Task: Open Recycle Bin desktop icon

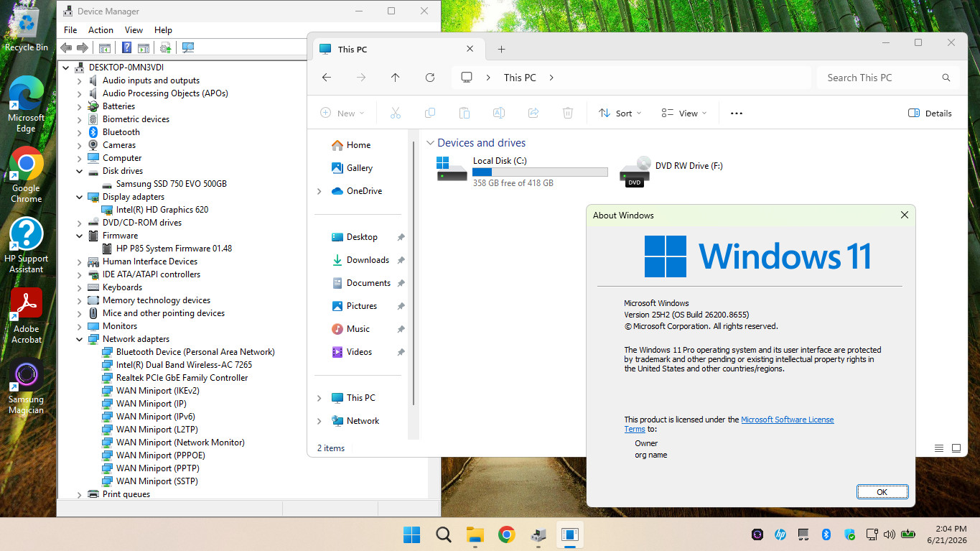Action: [27, 30]
